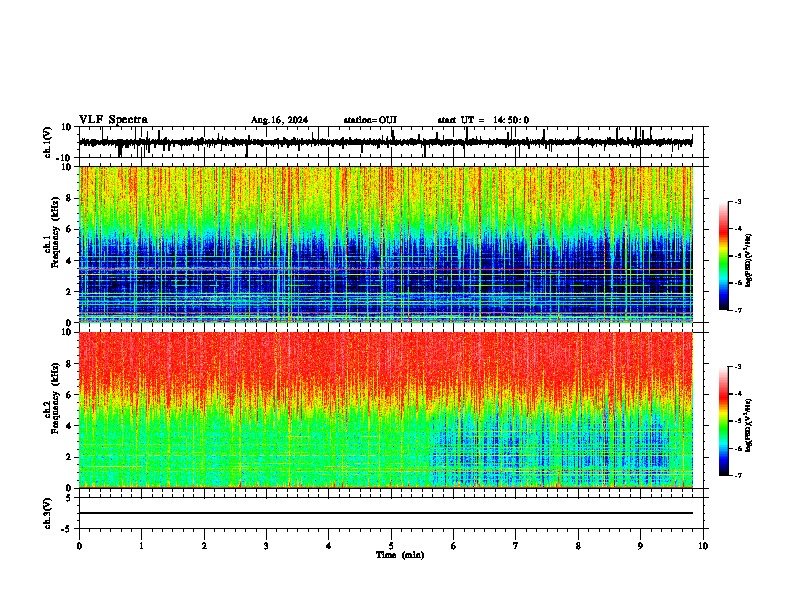Click time axis tick label "7"

tap(516, 546)
